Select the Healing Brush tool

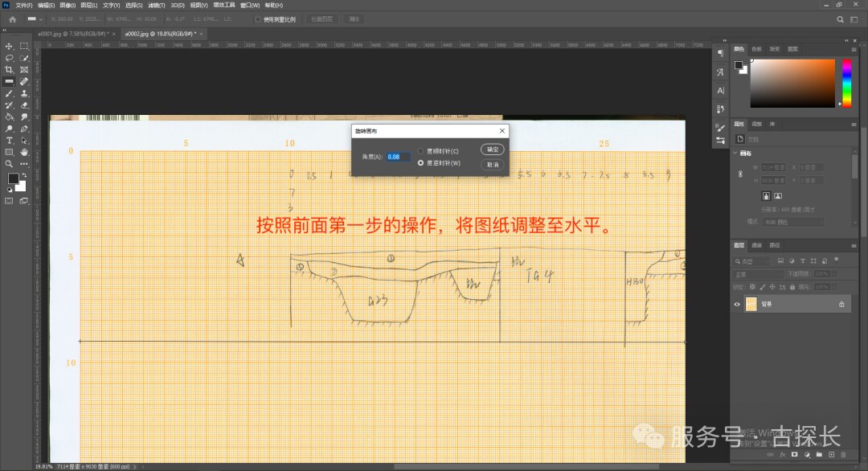pos(24,81)
